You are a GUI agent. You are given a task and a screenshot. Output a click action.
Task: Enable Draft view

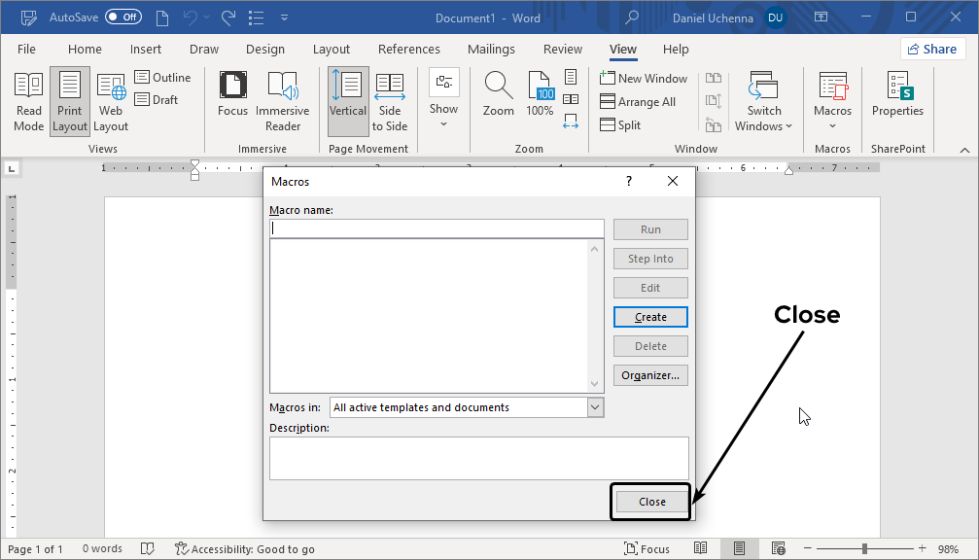coord(156,98)
